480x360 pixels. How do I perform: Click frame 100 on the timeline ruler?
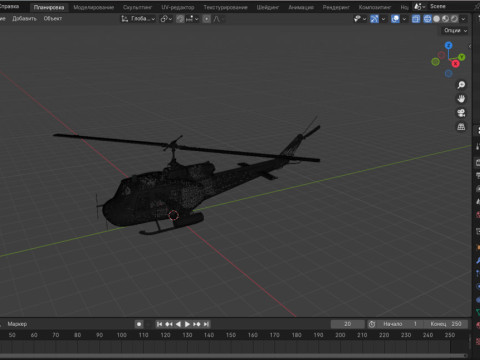coord(122,335)
